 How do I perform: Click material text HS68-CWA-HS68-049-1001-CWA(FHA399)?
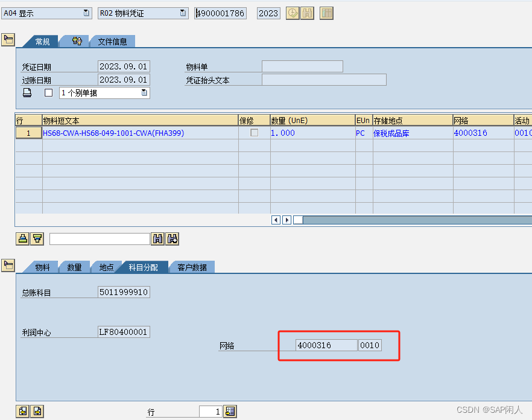coord(113,133)
